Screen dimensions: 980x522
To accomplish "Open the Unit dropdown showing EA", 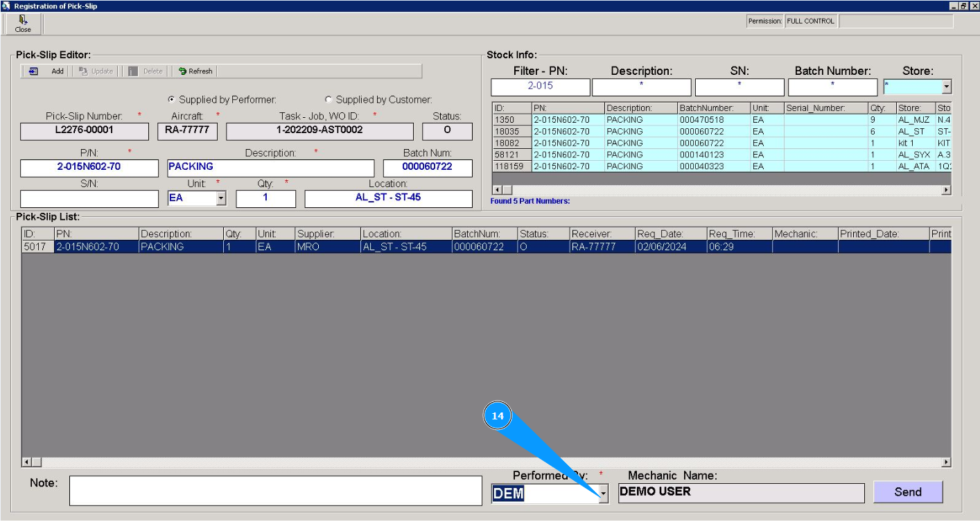I will pyautogui.click(x=221, y=198).
